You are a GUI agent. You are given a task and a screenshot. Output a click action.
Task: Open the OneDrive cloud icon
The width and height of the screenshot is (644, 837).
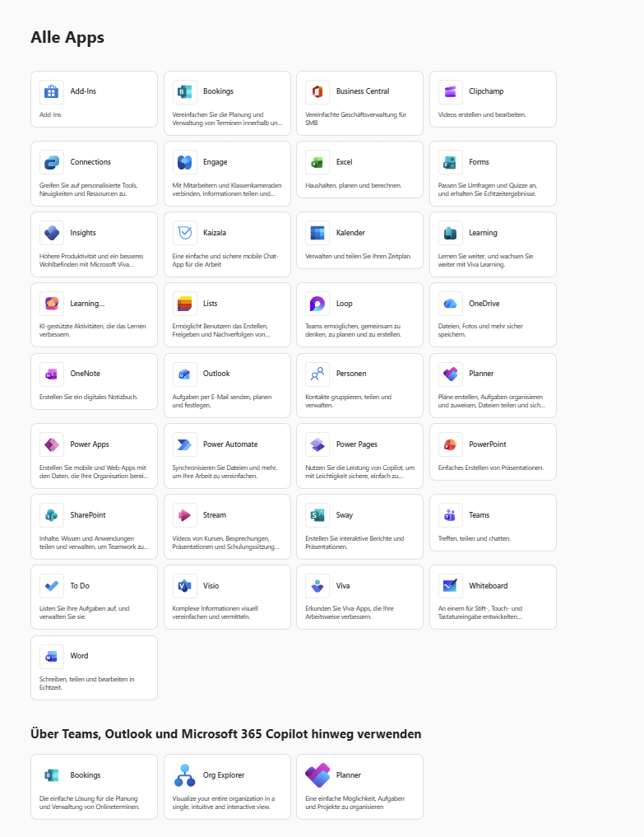pos(451,304)
